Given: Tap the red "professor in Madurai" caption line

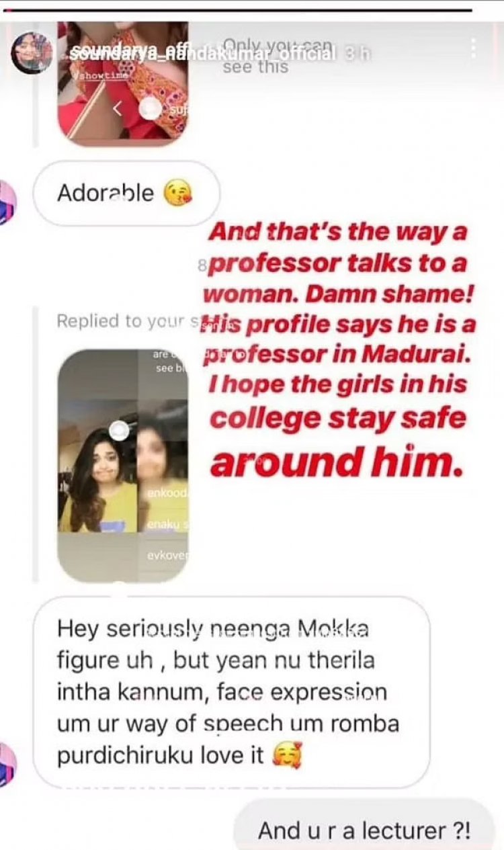Looking at the screenshot, I should pos(338,356).
